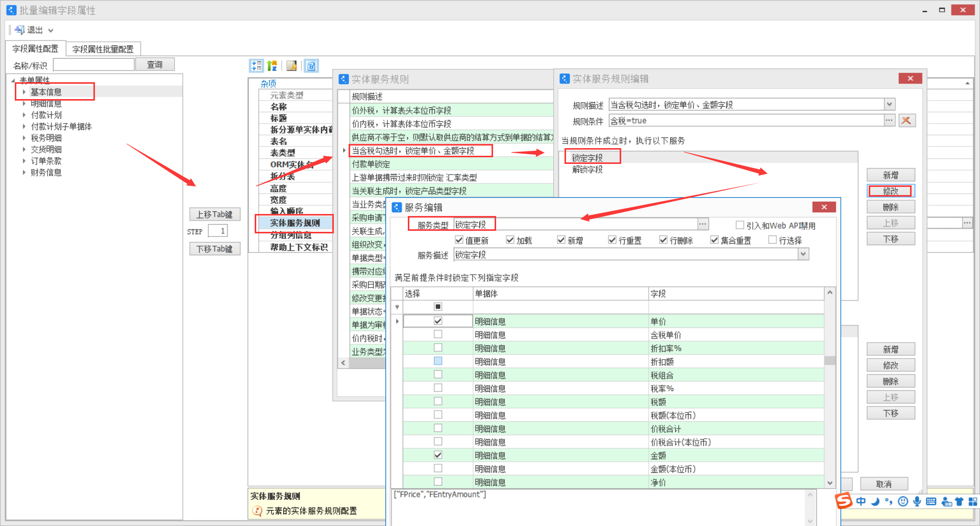The height and width of the screenshot is (526, 980).
Task: Open the 规则描述 dropdown arrow
Action: click(x=890, y=105)
